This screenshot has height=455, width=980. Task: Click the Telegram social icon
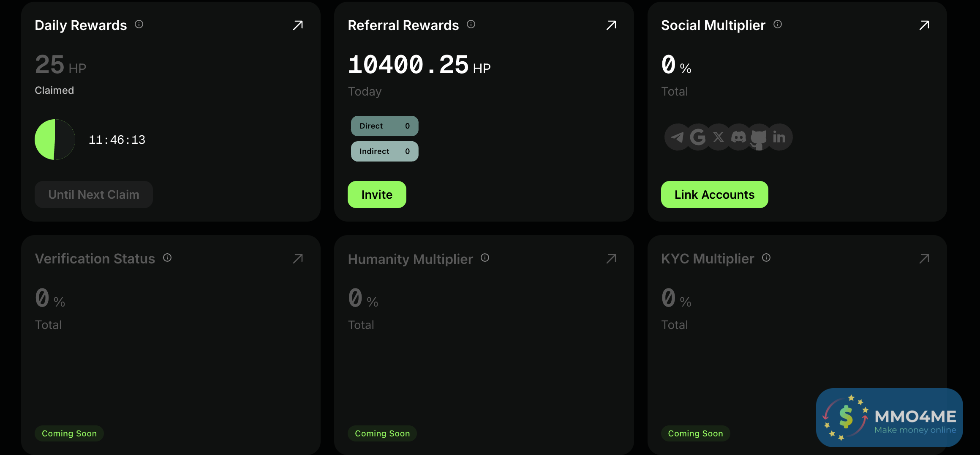(677, 137)
